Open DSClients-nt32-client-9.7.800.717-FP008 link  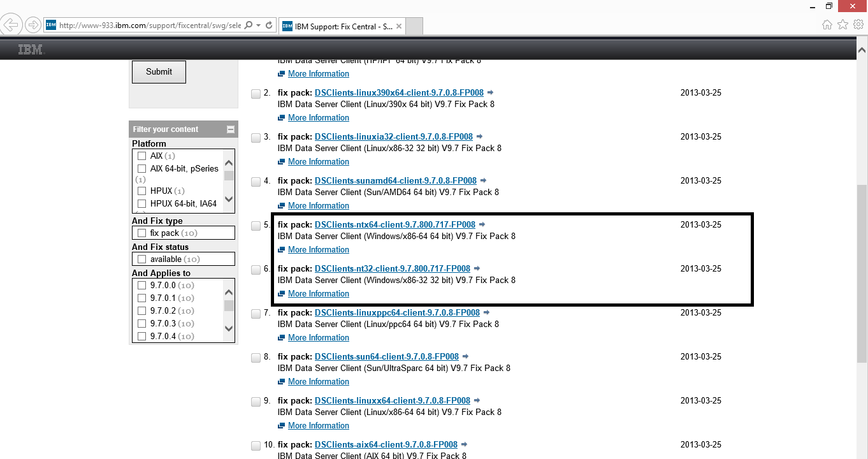click(x=393, y=269)
